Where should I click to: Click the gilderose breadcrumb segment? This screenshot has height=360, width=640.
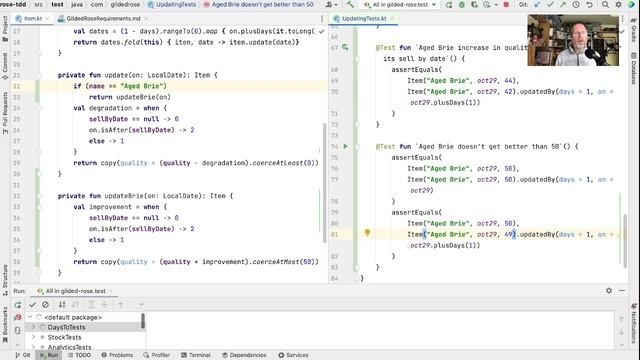[125, 4]
